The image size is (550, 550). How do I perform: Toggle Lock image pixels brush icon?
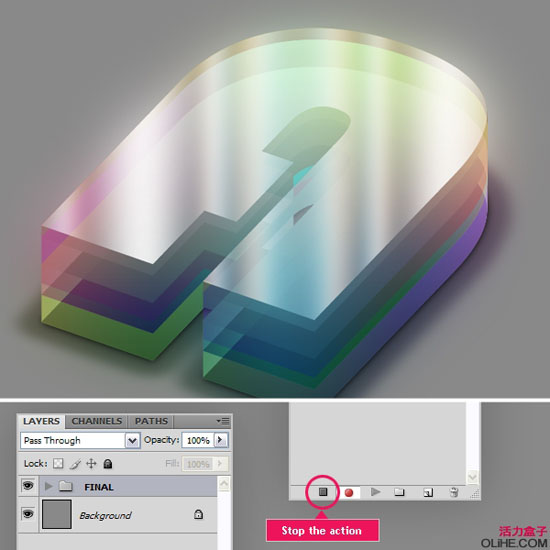click(x=75, y=464)
